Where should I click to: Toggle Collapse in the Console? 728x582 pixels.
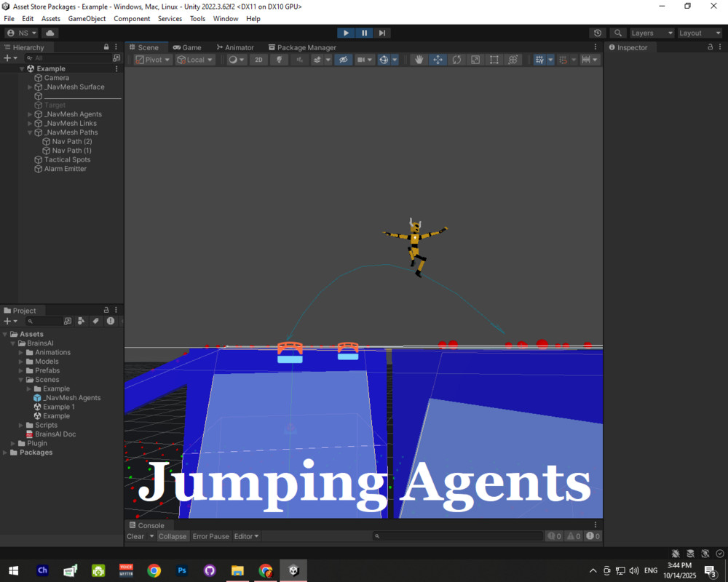[173, 536]
